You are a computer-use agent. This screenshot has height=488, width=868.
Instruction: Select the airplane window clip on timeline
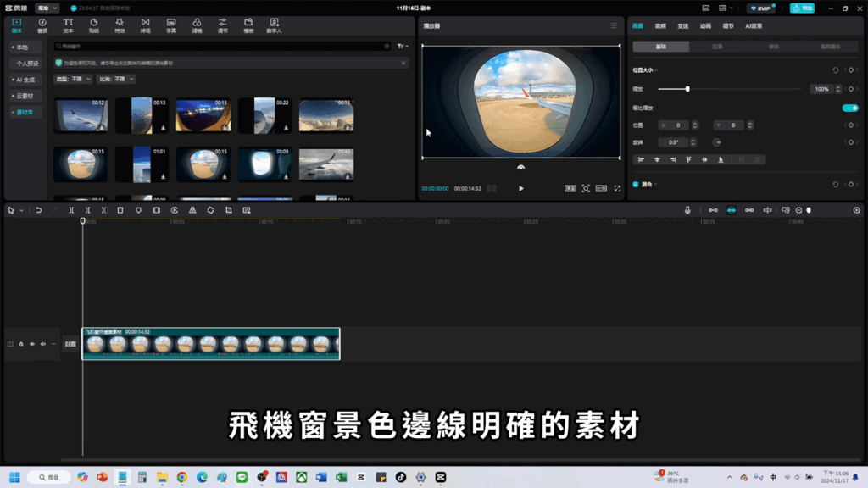coord(211,344)
